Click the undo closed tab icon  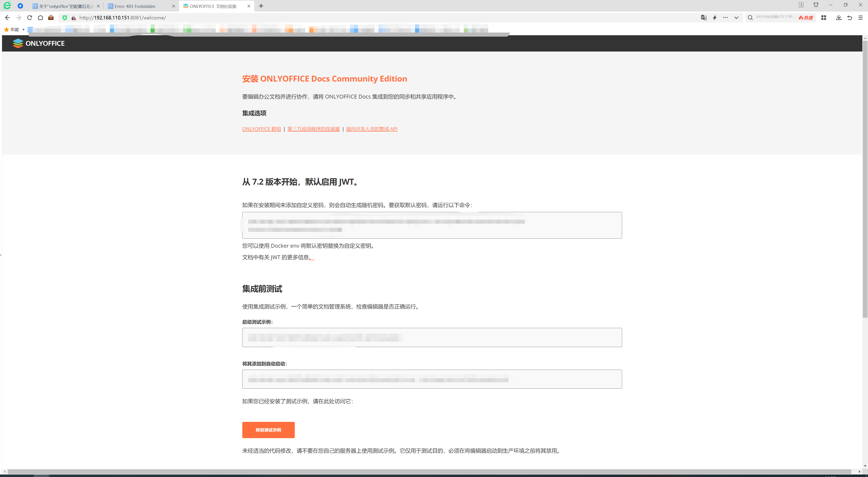click(849, 18)
